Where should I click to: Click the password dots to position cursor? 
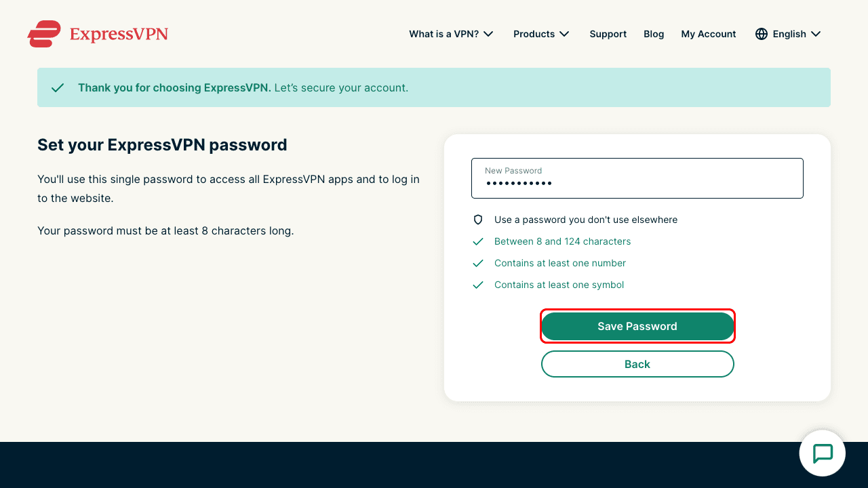(x=518, y=184)
